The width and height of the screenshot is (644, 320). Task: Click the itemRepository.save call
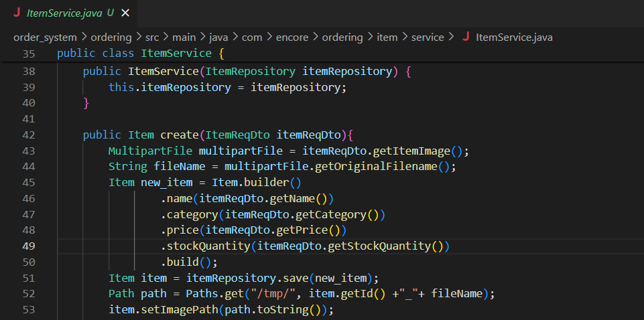click(247, 278)
